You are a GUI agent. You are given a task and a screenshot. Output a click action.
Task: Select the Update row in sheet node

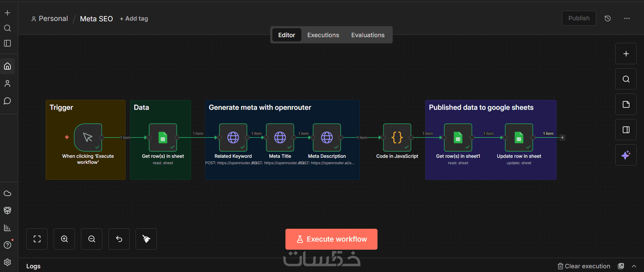[519, 138]
